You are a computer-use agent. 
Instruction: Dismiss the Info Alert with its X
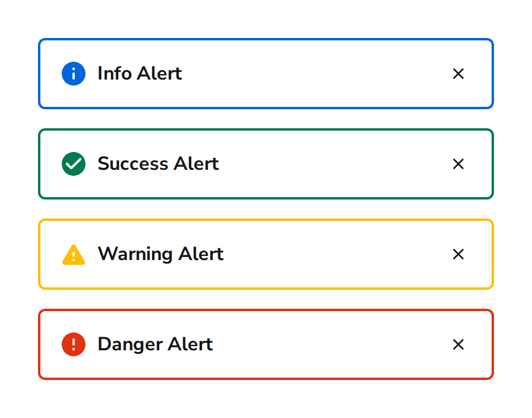tap(458, 74)
